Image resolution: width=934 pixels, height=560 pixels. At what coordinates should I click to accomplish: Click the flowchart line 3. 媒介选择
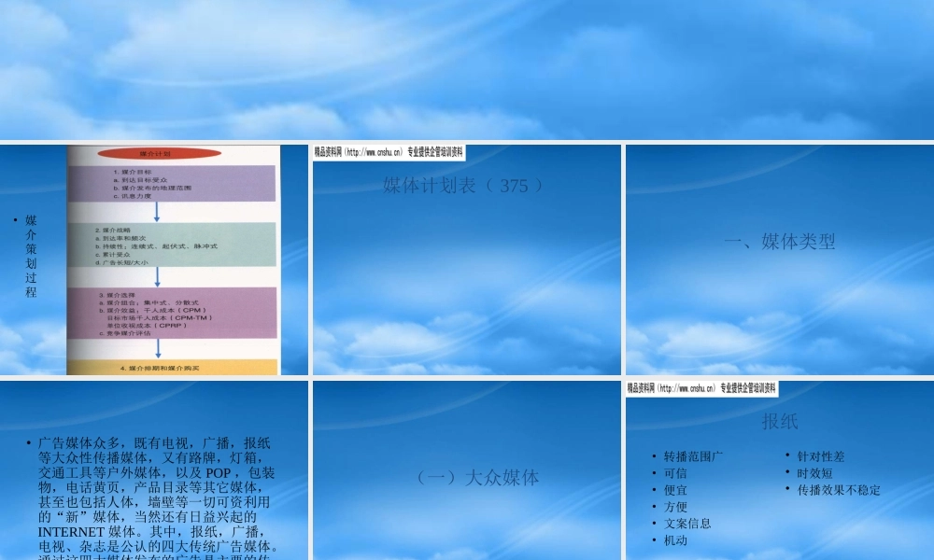pyautogui.click(x=117, y=295)
